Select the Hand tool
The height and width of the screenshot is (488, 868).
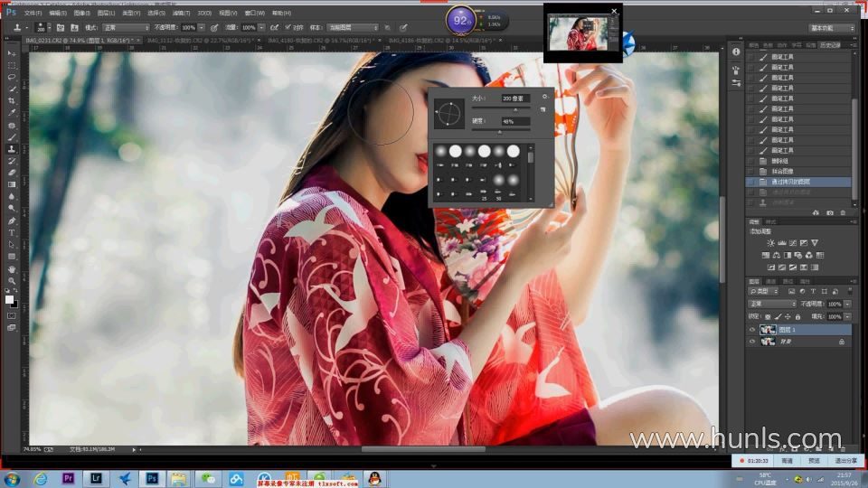click(12, 269)
